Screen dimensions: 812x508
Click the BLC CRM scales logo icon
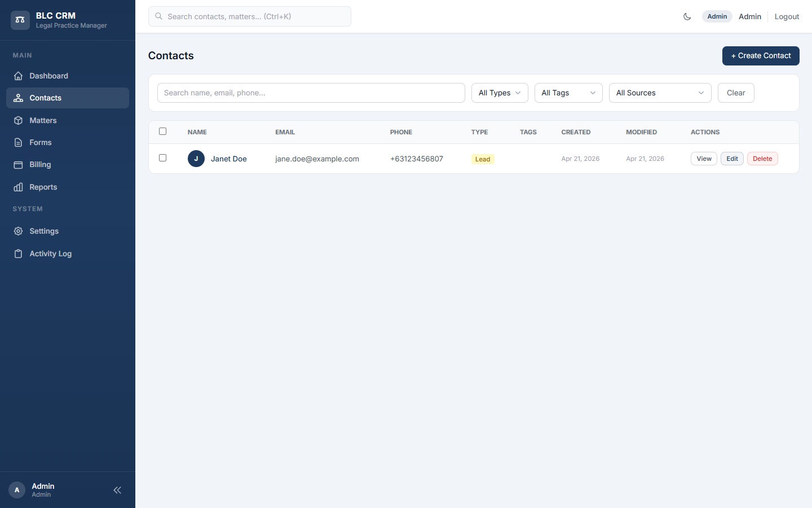[x=20, y=20]
